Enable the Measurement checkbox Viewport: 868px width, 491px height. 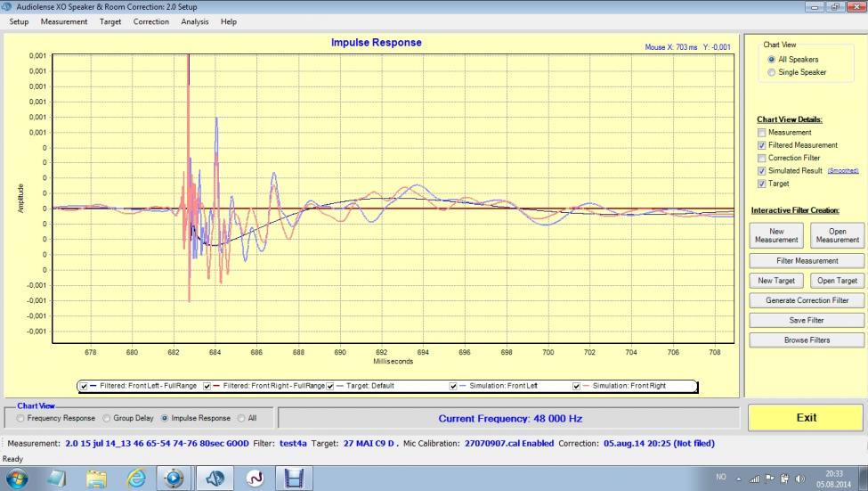[x=762, y=133]
